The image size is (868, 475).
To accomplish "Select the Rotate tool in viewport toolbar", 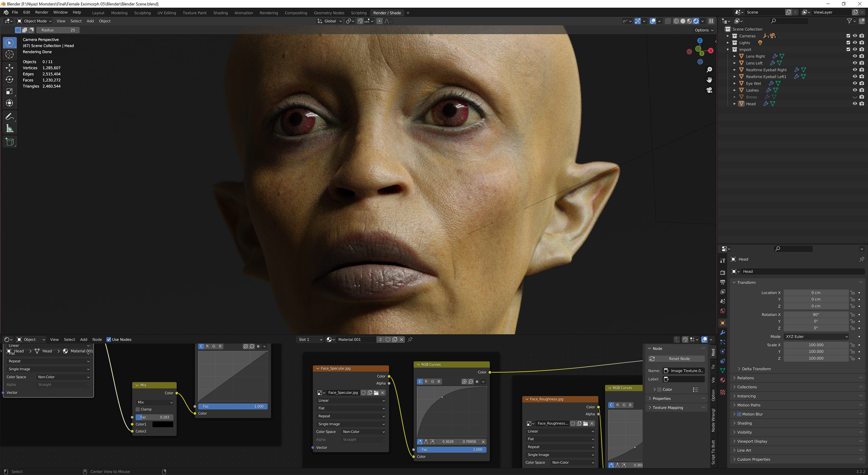I will [10, 80].
